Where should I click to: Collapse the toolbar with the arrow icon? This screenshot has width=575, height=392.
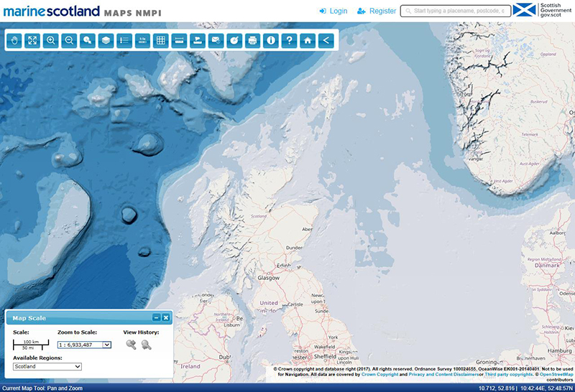(x=326, y=41)
